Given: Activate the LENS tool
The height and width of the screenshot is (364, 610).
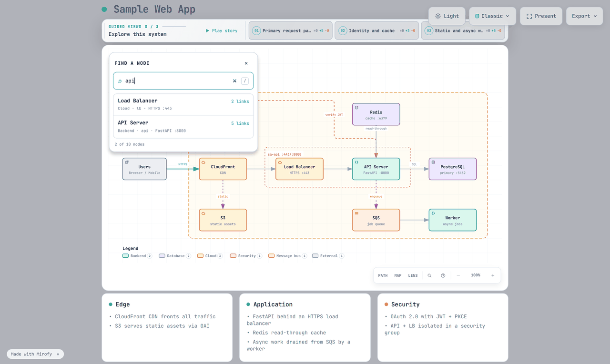Looking at the screenshot, I should click(x=413, y=275).
